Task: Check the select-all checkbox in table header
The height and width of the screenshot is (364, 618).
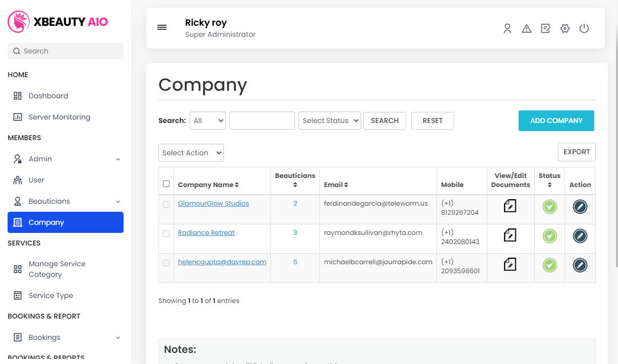Action: click(x=166, y=183)
